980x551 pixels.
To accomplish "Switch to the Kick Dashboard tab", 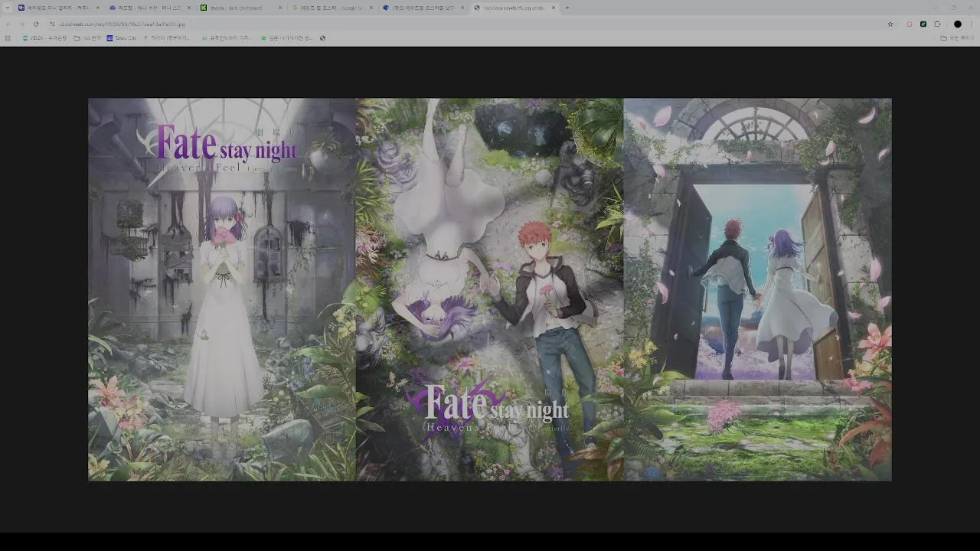I will tap(241, 8).
